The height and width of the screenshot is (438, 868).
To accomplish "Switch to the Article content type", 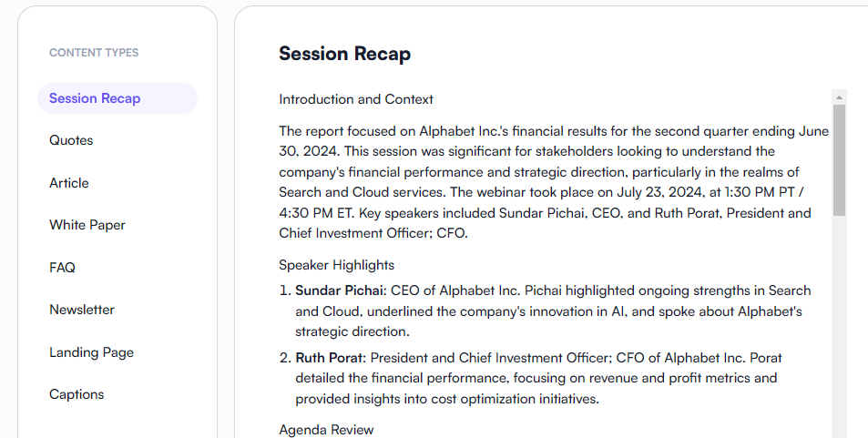I will [69, 183].
